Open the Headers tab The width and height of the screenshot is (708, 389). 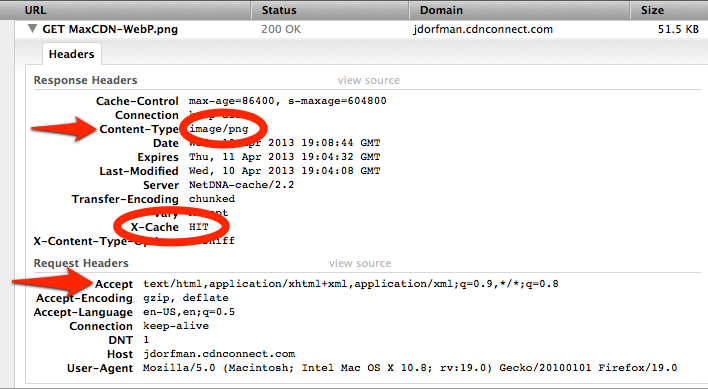pyautogui.click(x=72, y=54)
